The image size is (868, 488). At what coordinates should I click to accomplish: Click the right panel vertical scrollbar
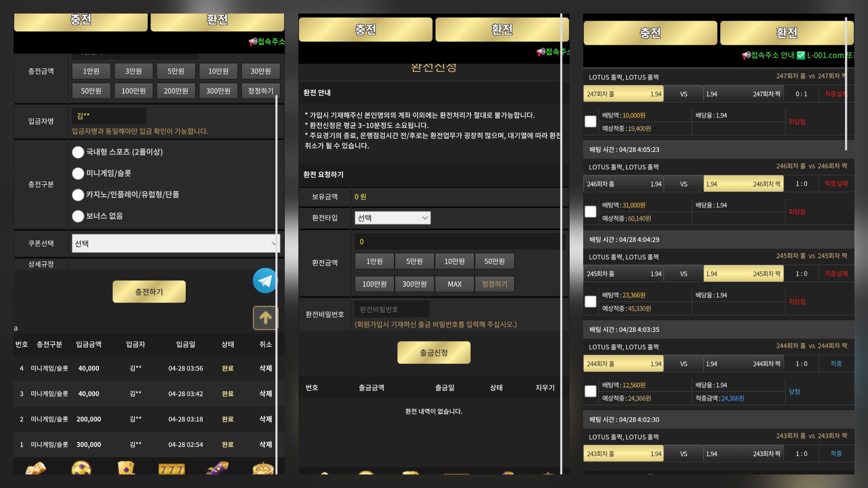(846, 84)
